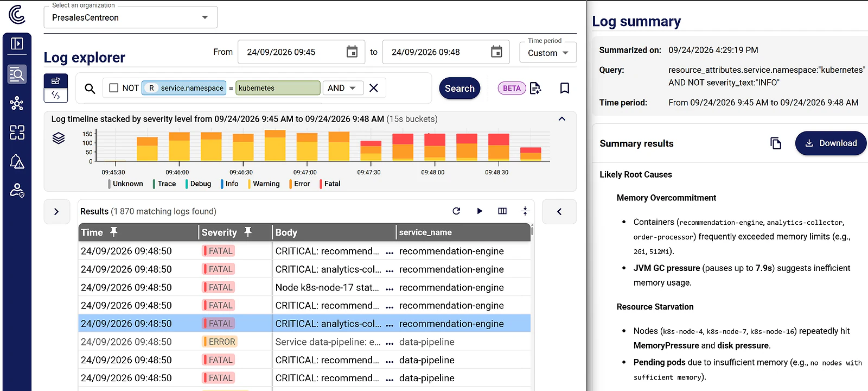This screenshot has height=391, width=868.
Task: Toggle the Info severity legend item
Action: click(229, 184)
